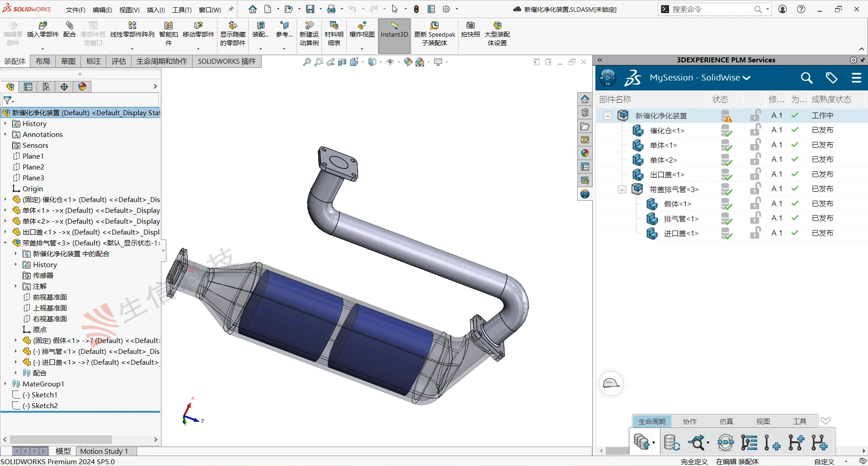Open 文件(F) menu
868x466 pixels.
[75, 9]
